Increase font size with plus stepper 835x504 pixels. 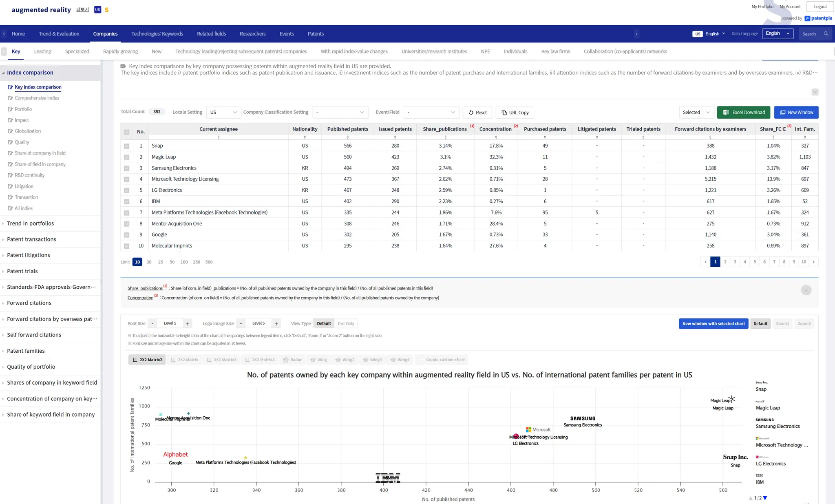[x=188, y=323]
